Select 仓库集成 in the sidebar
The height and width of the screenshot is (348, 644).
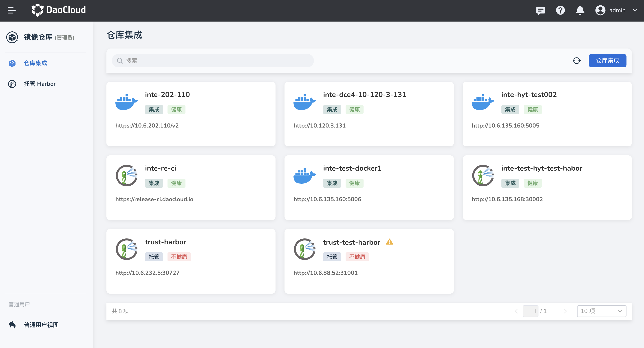point(35,63)
